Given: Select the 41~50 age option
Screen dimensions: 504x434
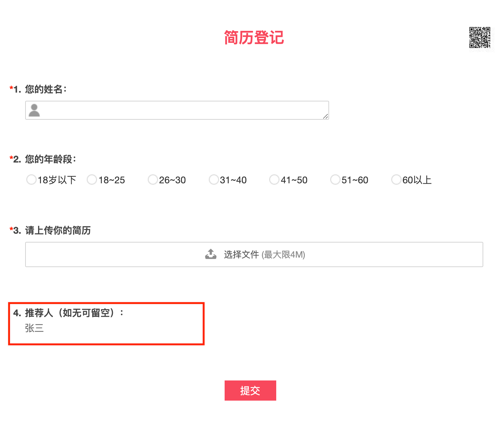Looking at the screenshot, I should (x=274, y=180).
